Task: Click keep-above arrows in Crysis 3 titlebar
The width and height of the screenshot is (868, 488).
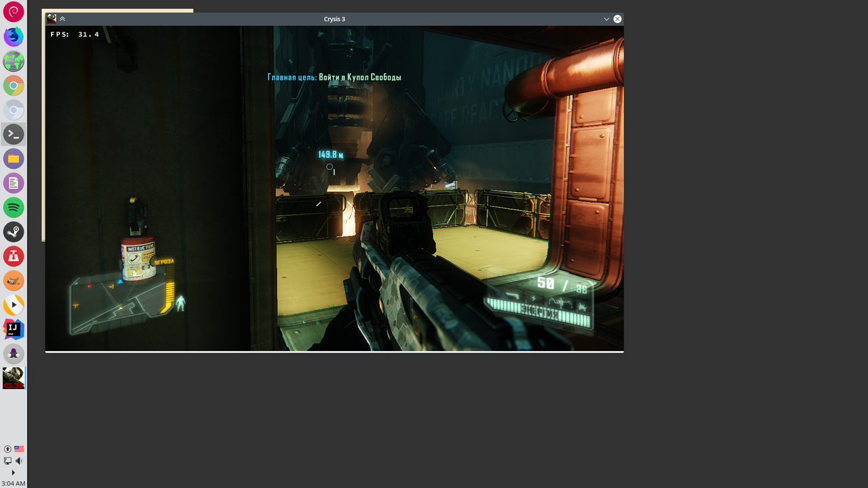Action: click(62, 19)
